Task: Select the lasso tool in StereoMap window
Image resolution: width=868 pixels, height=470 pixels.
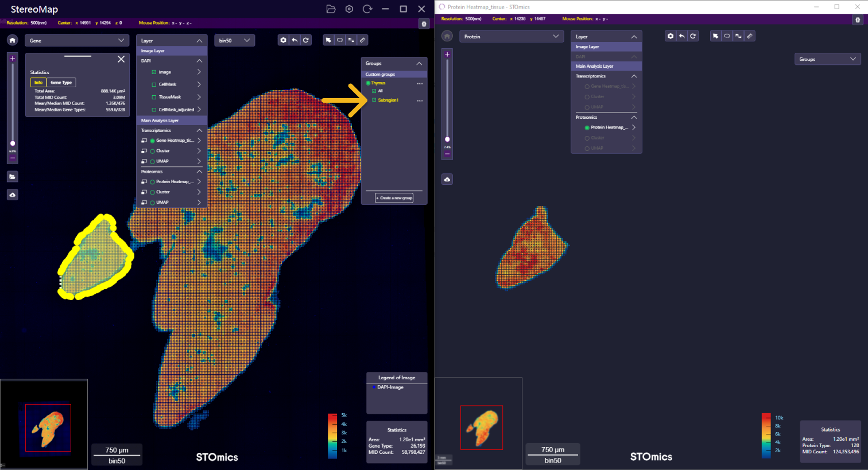Action: [x=340, y=40]
